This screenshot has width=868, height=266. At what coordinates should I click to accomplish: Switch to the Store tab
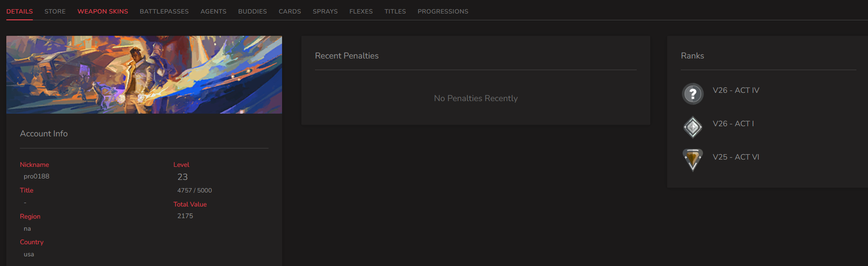pyautogui.click(x=55, y=11)
